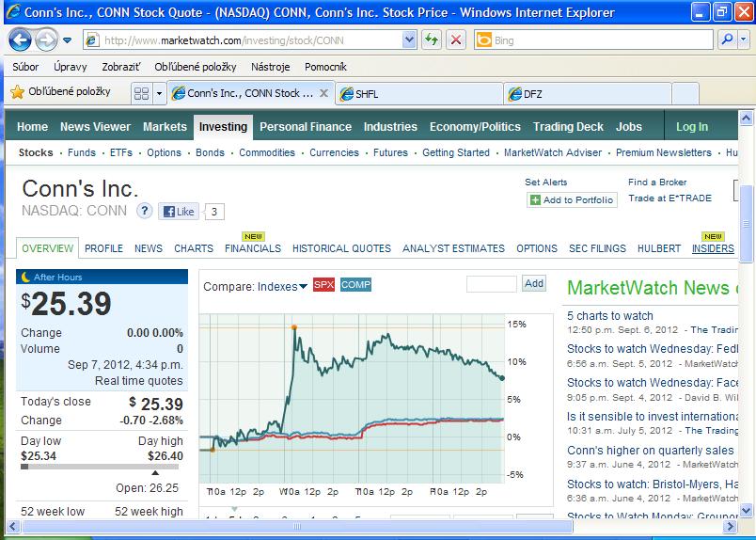This screenshot has height=540, width=756.
Task: Click the Set Alerts link
Action: pos(545,183)
